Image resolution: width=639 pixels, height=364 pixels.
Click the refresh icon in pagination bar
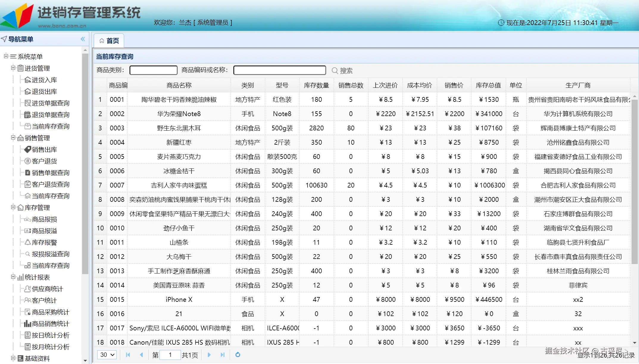pos(238,355)
